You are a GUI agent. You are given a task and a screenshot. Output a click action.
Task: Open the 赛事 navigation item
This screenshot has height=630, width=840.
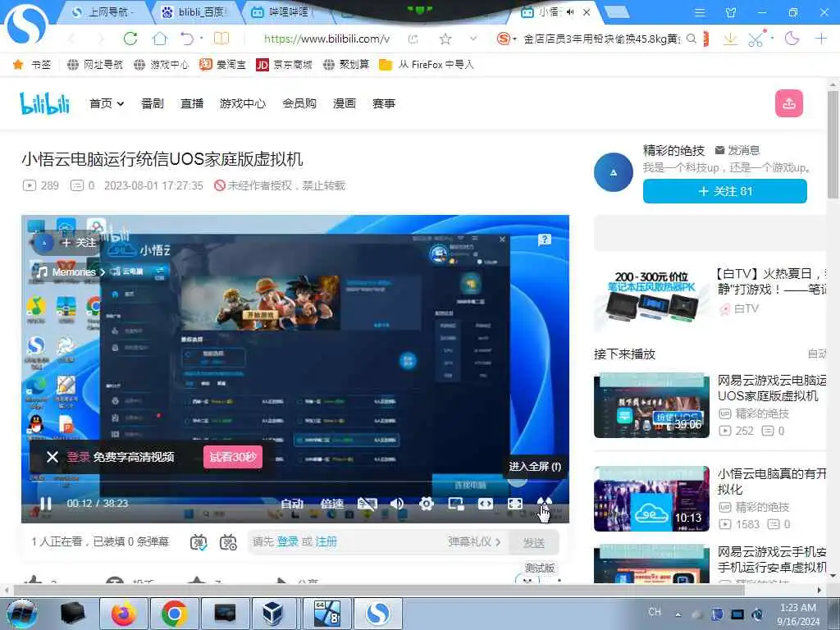coord(384,103)
